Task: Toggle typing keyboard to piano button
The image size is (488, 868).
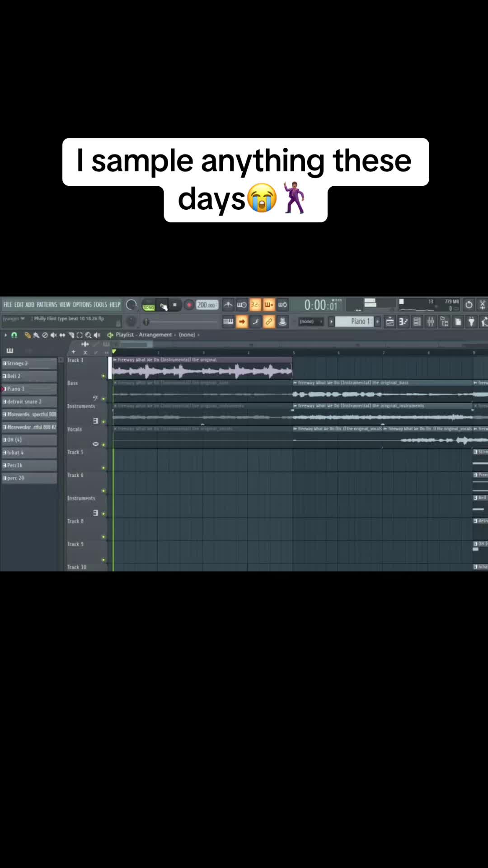Action: pyautogui.click(x=228, y=321)
